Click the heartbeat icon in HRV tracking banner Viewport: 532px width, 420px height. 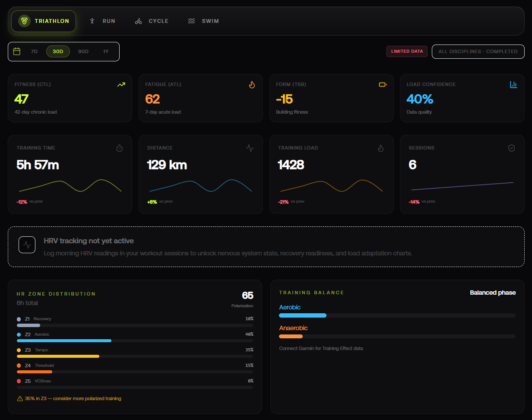(x=27, y=245)
